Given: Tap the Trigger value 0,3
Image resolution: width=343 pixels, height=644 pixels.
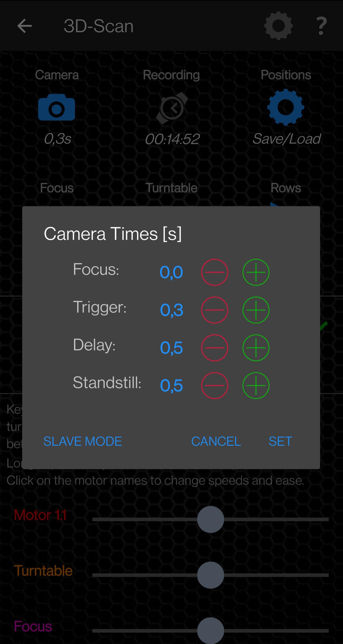Looking at the screenshot, I should [172, 310].
